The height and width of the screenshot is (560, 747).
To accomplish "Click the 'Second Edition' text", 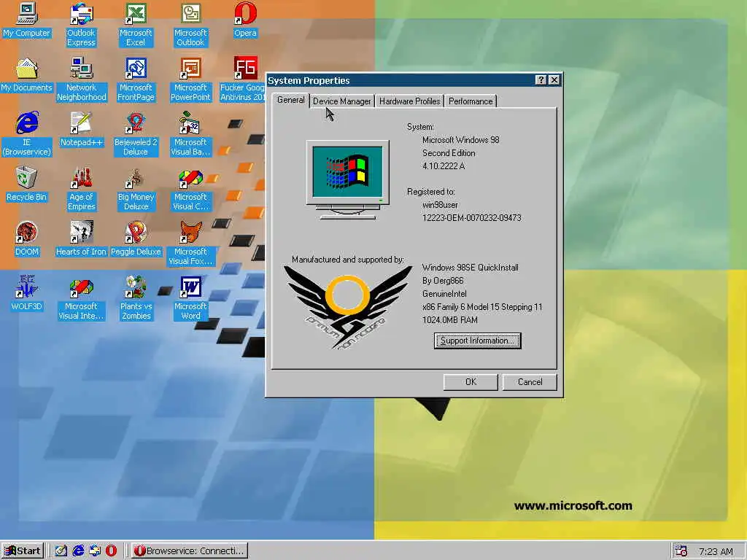I will point(449,153).
